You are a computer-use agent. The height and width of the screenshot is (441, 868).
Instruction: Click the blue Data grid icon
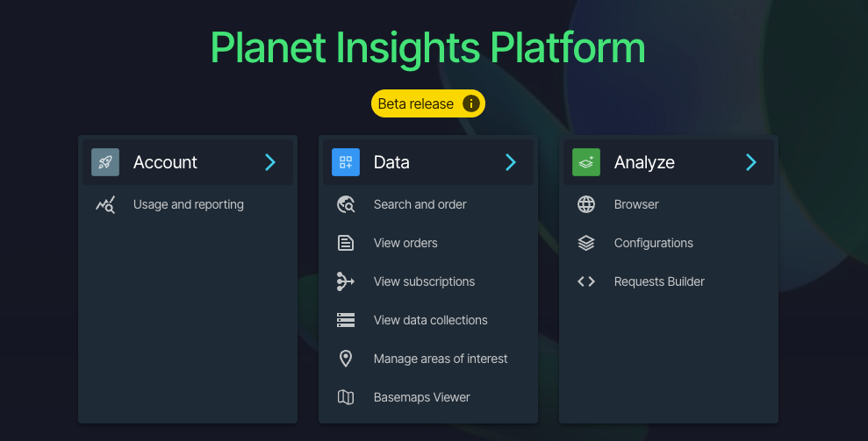[x=346, y=162]
